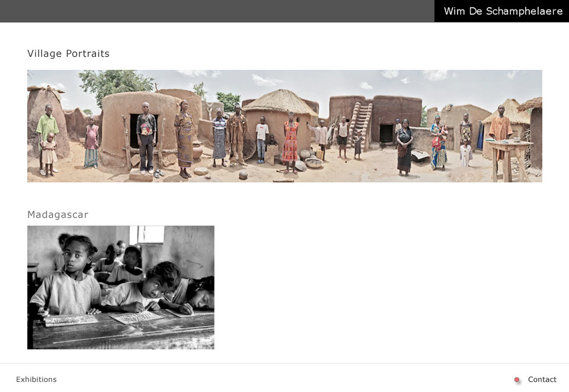The width and height of the screenshot is (569, 392).
Task: Click the girl looking at the camera
Action: pyautogui.click(x=71, y=275)
